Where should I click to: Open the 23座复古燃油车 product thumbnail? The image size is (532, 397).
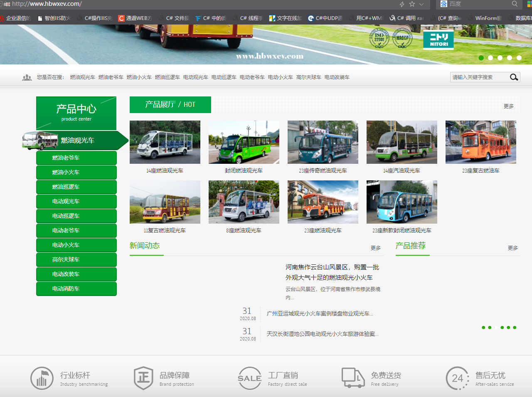pyautogui.click(x=480, y=142)
